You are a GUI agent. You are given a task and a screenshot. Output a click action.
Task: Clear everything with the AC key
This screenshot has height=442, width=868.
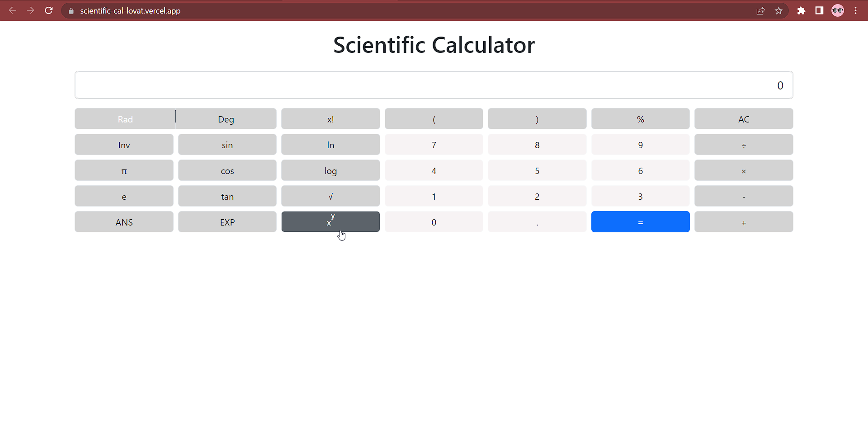[743, 119]
